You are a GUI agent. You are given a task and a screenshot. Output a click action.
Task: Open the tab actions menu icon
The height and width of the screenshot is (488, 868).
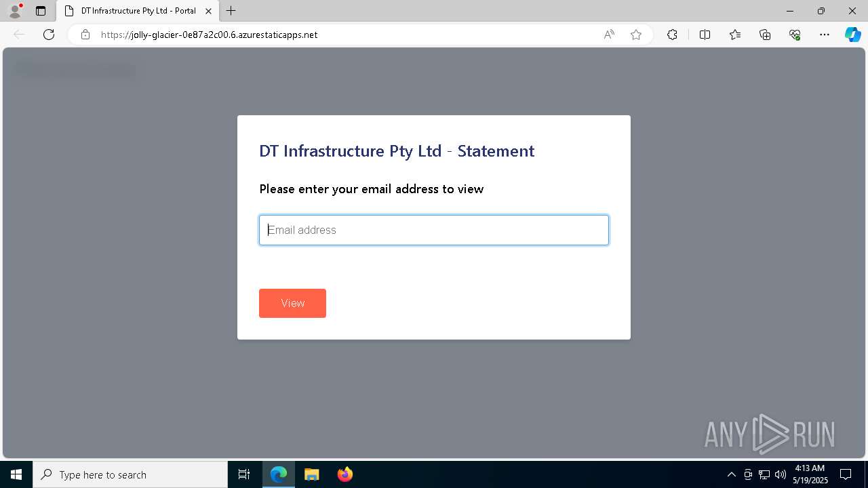[x=41, y=11]
